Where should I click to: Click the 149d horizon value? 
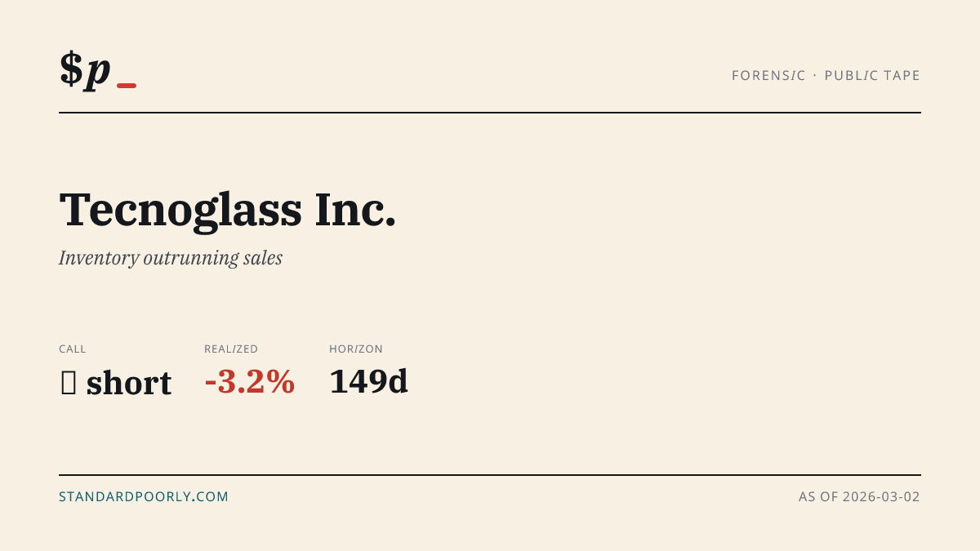coord(368,381)
